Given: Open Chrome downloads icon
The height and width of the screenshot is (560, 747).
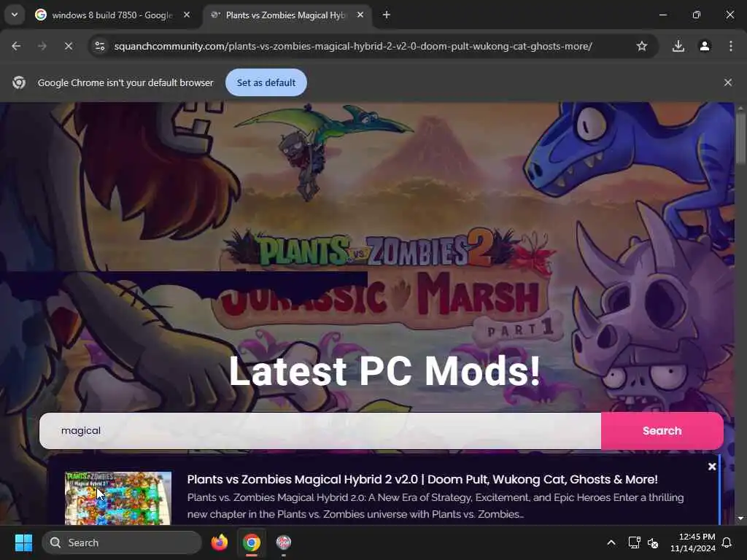Looking at the screenshot, I should point(678,46).
